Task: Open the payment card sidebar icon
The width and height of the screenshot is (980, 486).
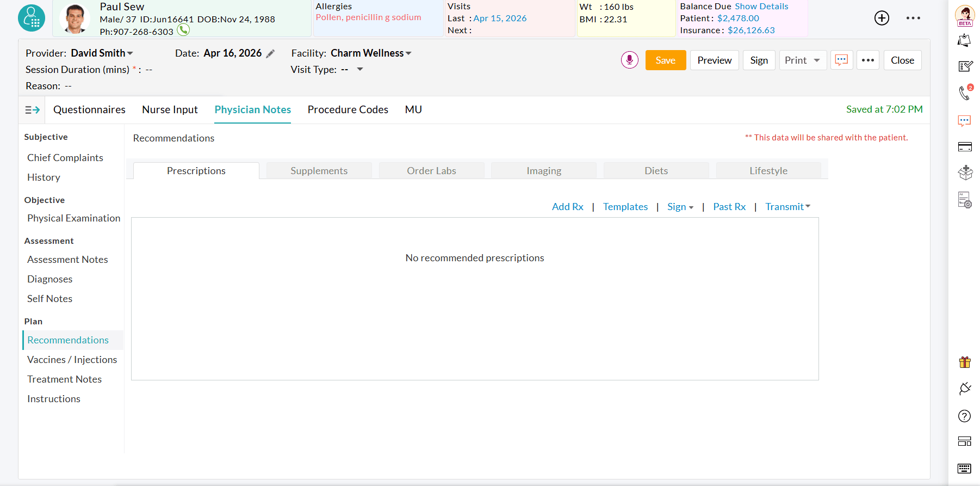Action: click(x=965, y=147)
